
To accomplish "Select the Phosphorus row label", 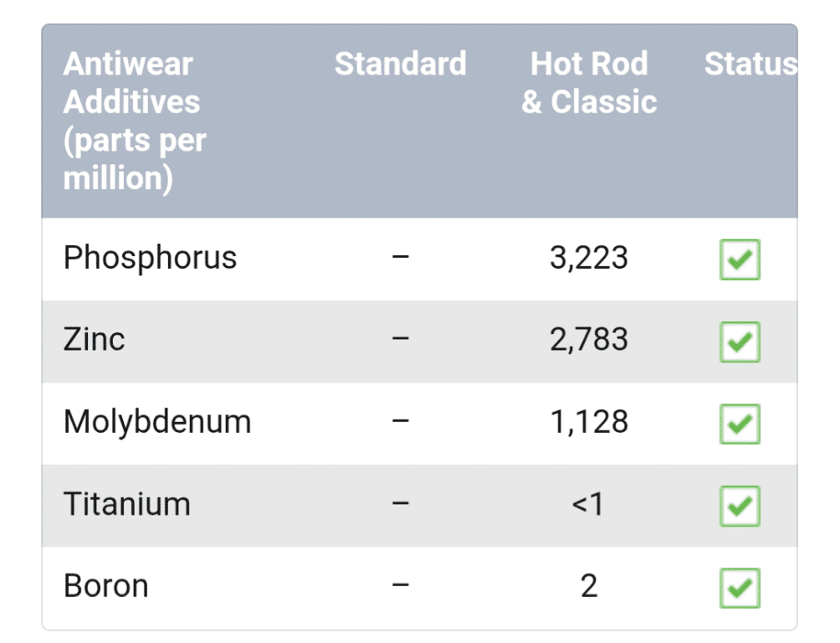I will click(150, 258).
